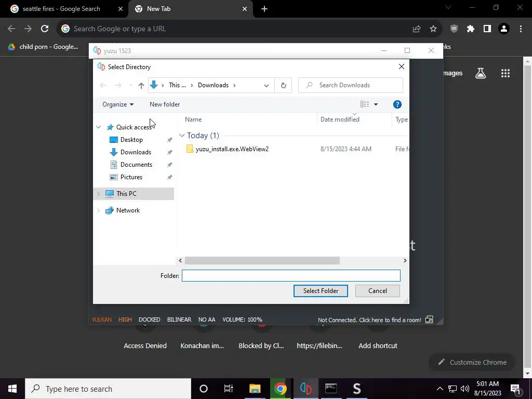Open Task View on taskbar
This screenshot has width=532, height=399.
click(229, 389)
